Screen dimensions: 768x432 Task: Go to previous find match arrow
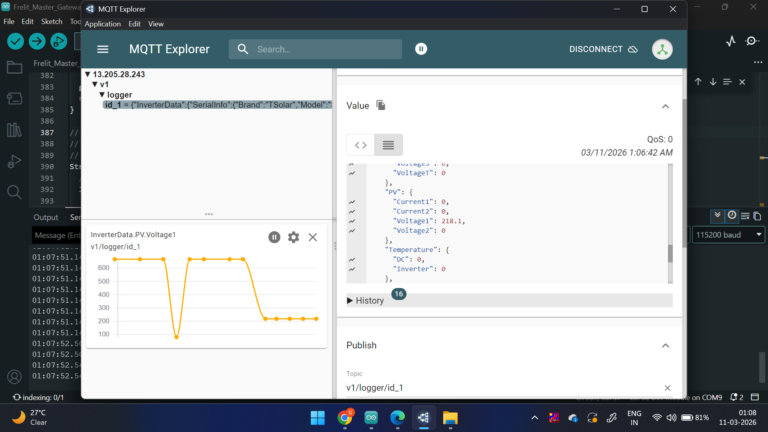698,82
